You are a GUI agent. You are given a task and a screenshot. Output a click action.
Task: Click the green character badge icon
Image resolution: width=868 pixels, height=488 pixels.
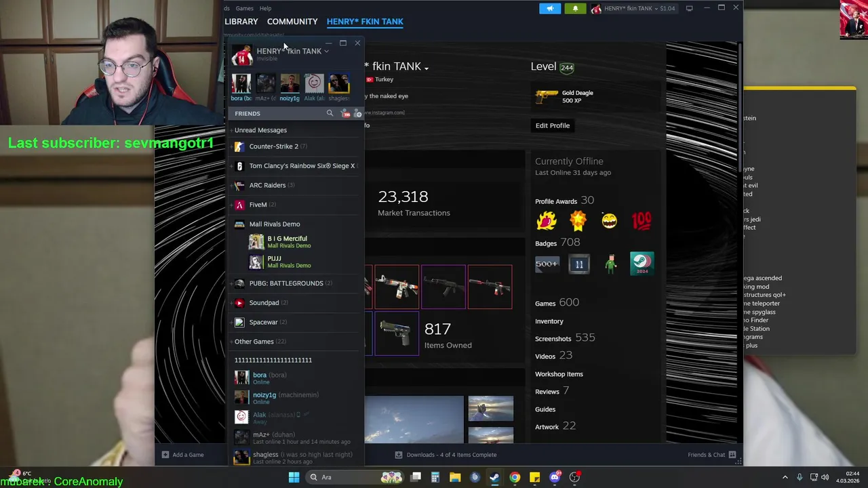click(x=610, y=264)
